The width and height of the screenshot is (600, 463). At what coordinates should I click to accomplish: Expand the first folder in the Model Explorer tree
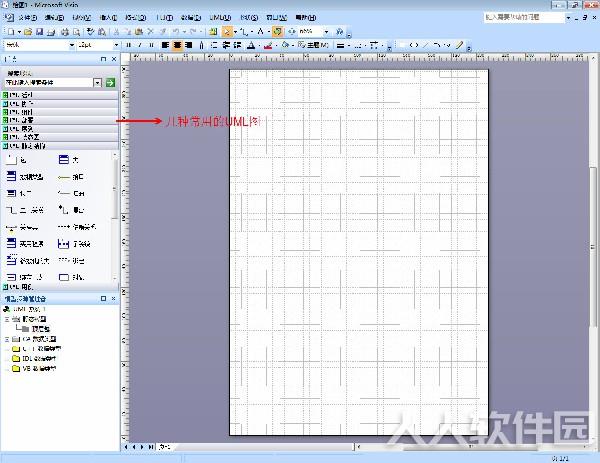[7, 319]
